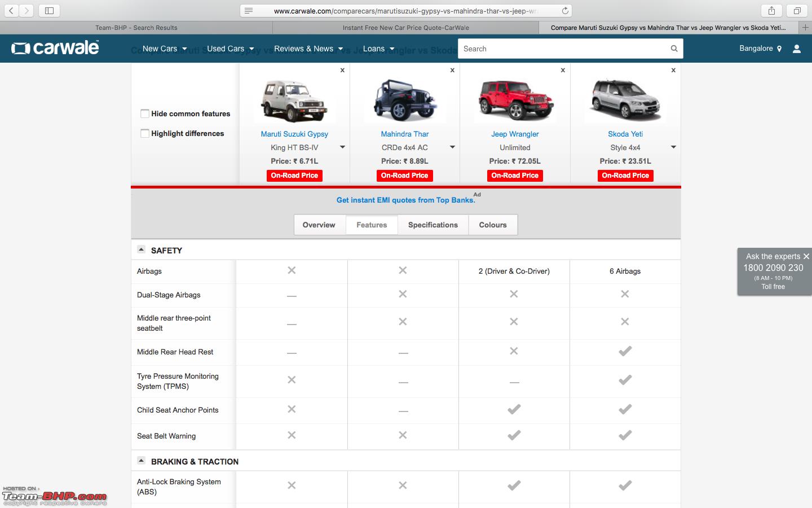Screen dimensions: 812x508
Task: Collapse the SAFETY section
Action: (x=142, y=249)
